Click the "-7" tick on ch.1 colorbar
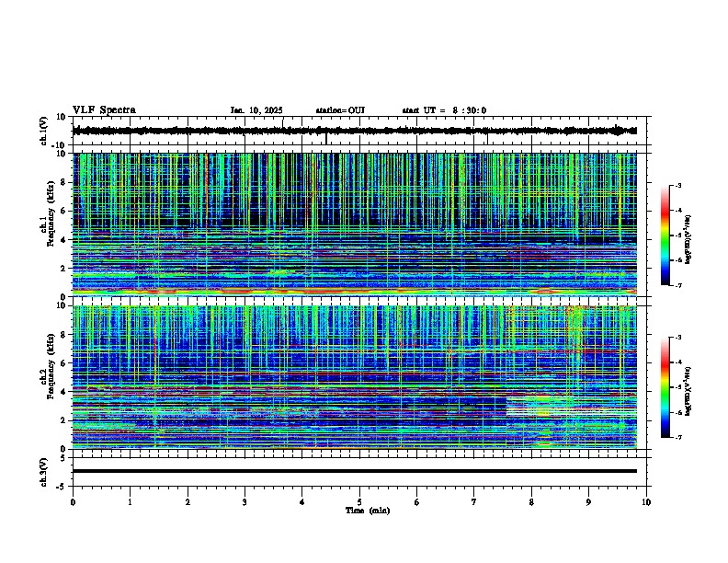This screenshot has height=563, width=728. pos(677,285)
